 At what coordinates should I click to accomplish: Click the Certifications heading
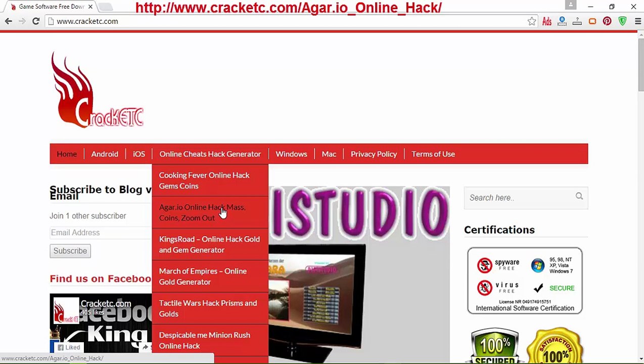click(499, 230)
